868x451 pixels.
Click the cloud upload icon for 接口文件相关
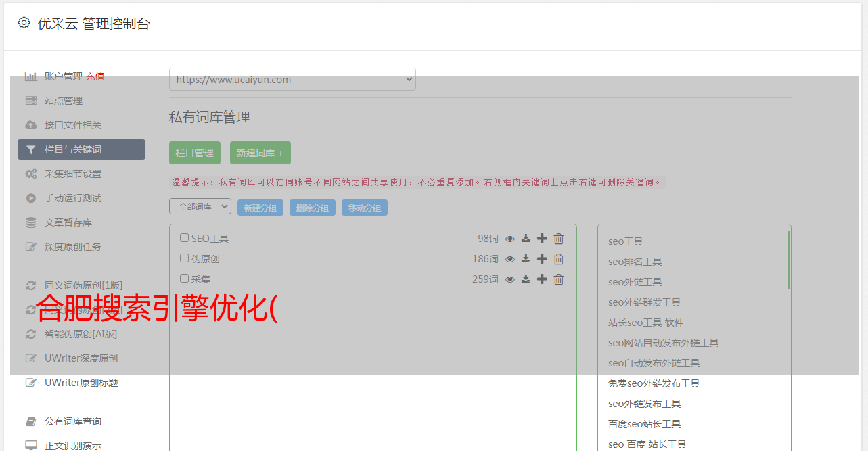31,125
